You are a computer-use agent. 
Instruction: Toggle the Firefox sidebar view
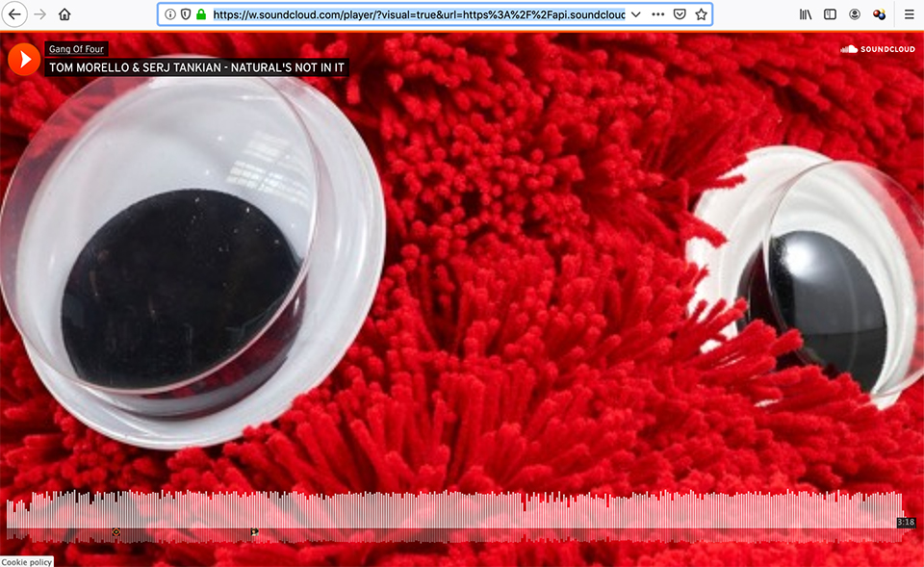click(830, 14)
